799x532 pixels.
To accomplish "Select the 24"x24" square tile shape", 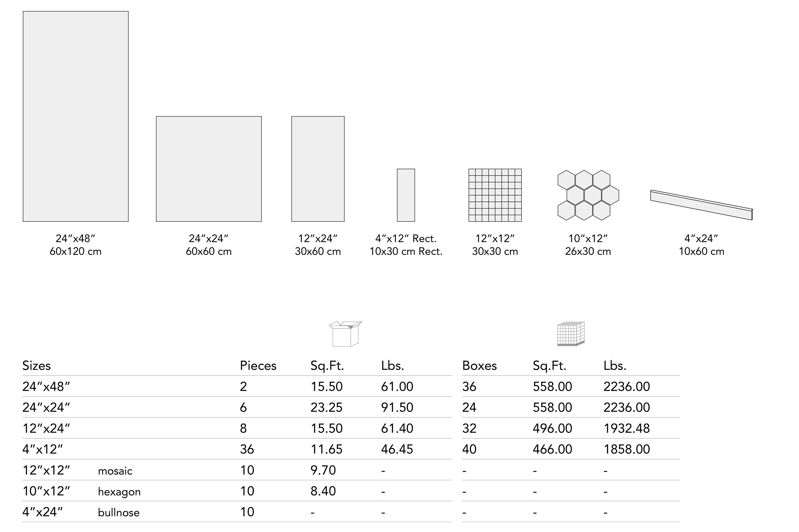I will 208,169.
